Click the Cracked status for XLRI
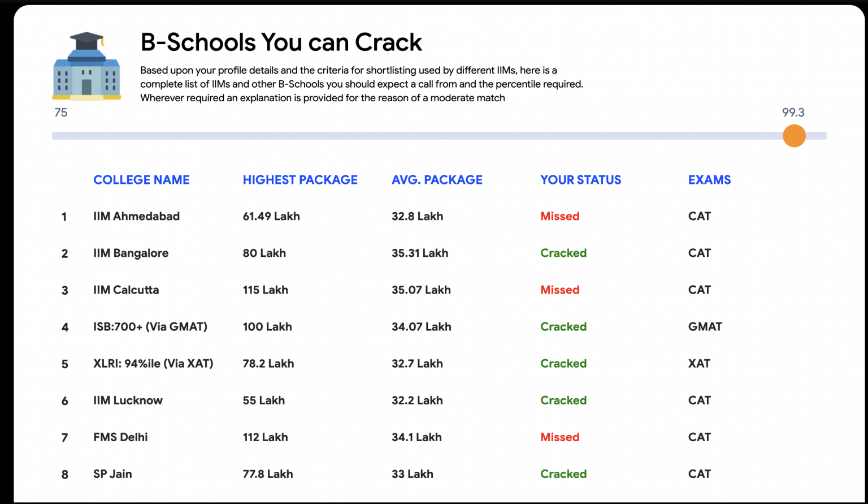This screenshot has height=504, width=868. pyautogui.click(x=563, y=363)
